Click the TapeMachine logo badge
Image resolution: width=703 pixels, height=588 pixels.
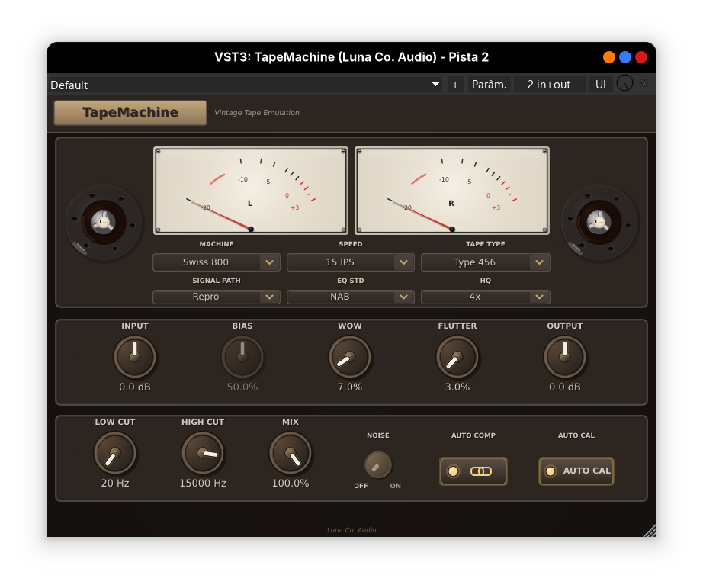coord(130,112)
